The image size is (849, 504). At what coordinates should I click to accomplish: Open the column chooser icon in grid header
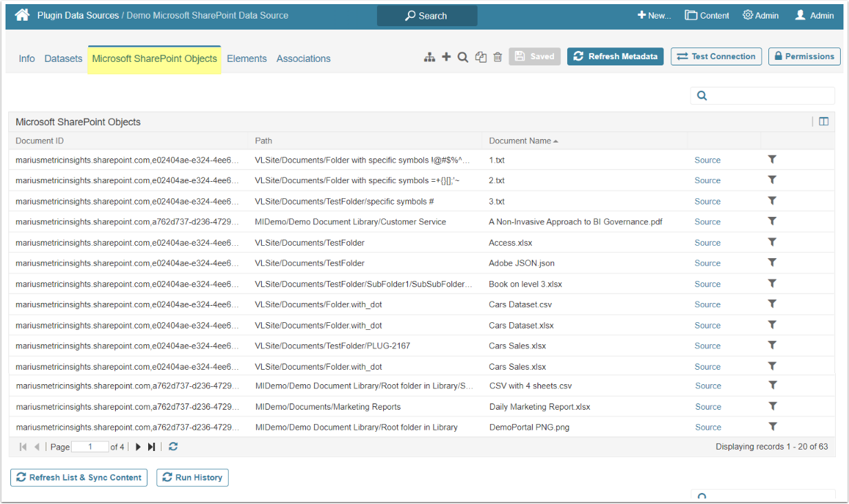(x=824, y=122)
